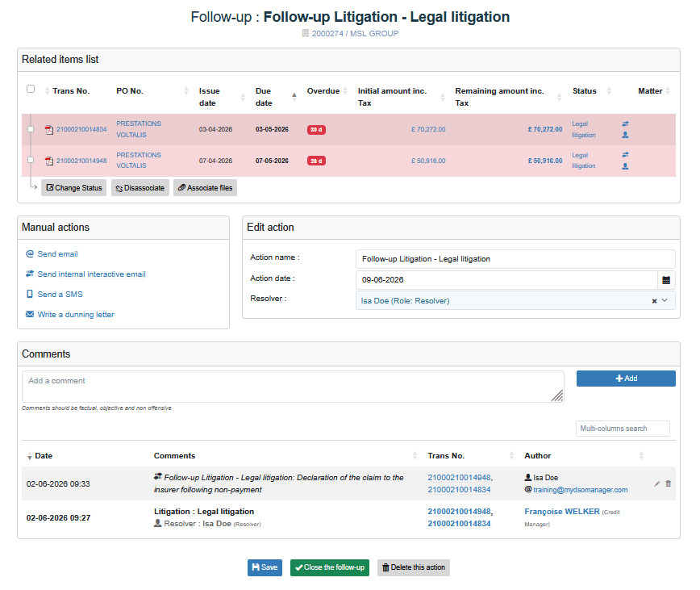Focus the Action name input field

point(515,259)
